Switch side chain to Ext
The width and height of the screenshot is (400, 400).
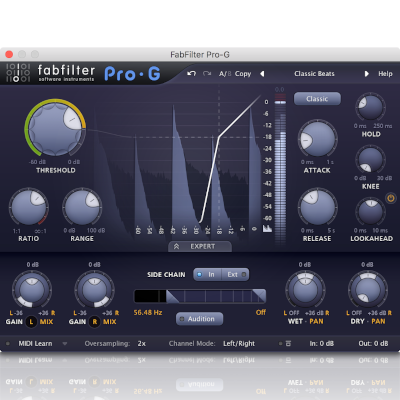coord(235,274)
